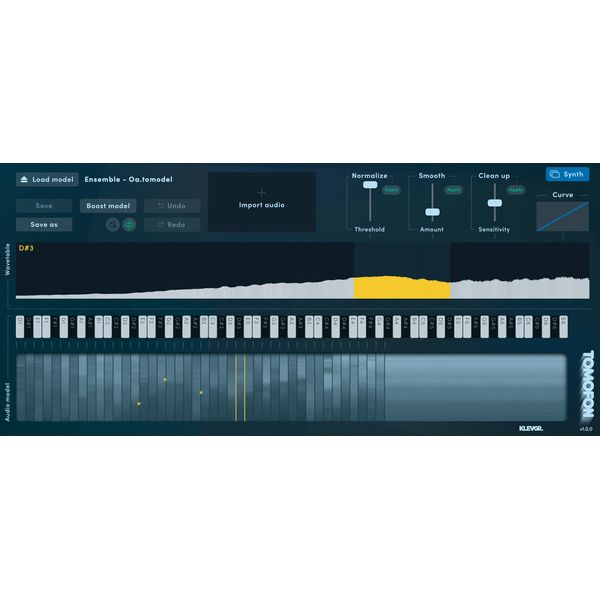Click Boost model
600x600 pixels.
pyautogui.click(x=108, y=205)
